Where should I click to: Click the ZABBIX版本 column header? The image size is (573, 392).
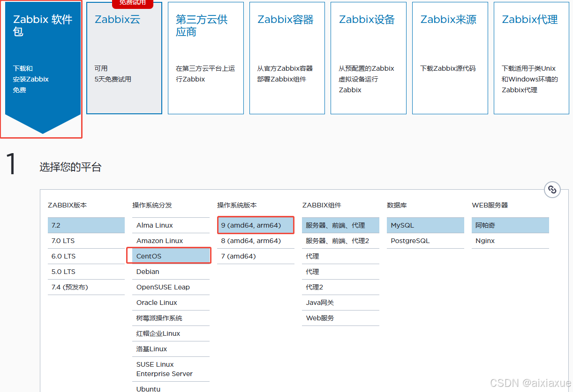(x=67, y=205)
